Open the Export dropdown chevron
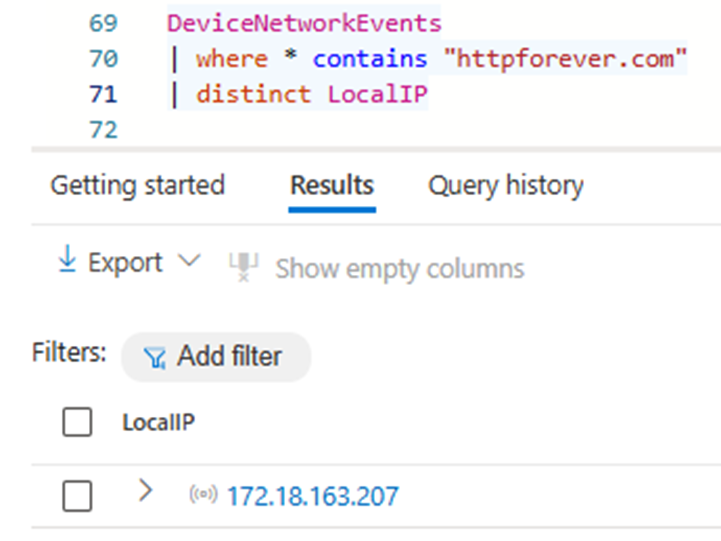This screenshot has height=541, width=721. pos(188,262)
